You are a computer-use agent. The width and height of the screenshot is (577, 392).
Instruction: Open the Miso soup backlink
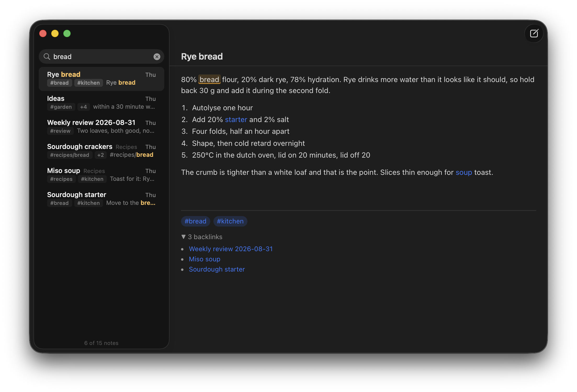point(205,259)
